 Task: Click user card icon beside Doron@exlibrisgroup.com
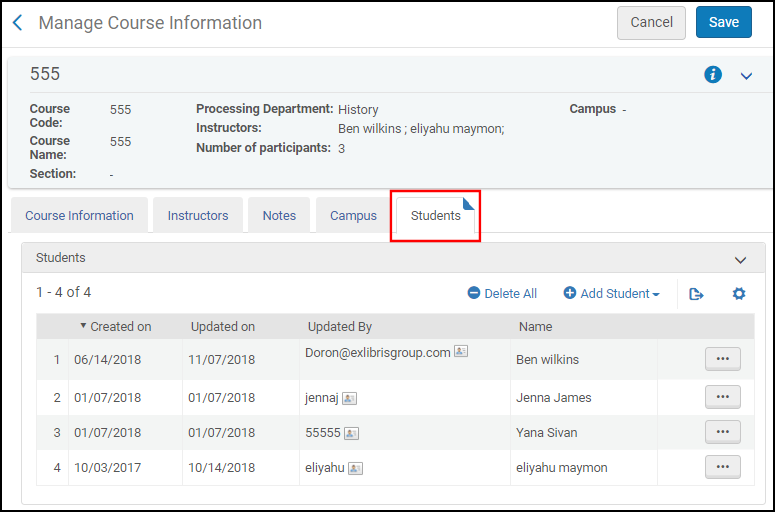(x=461, y=352)
